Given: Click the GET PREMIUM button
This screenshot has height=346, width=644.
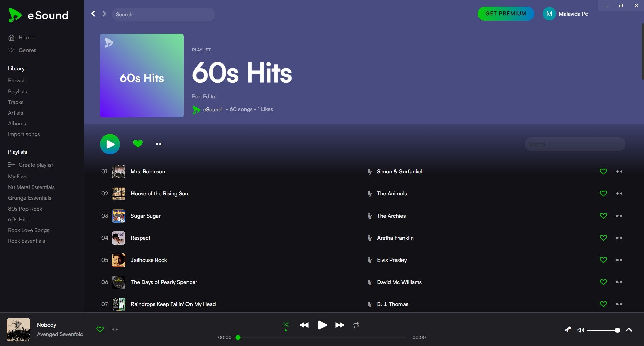Looking at the screenshot, I should pyautogui.click(x=505, y=14).
